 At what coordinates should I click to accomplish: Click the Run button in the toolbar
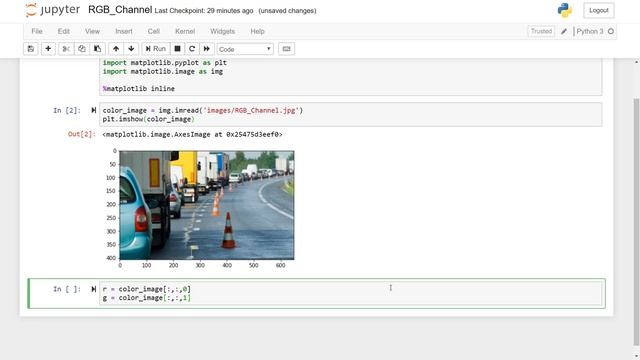tap(156, 49)
